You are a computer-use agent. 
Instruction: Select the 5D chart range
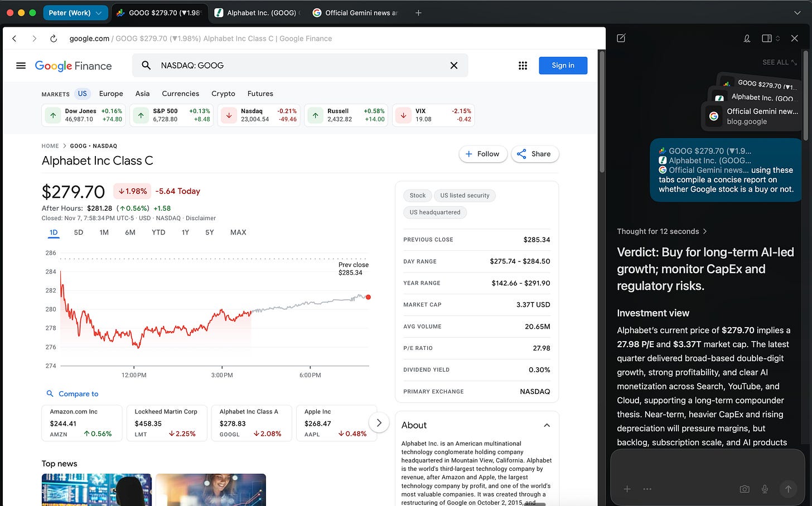pos(79,232)
